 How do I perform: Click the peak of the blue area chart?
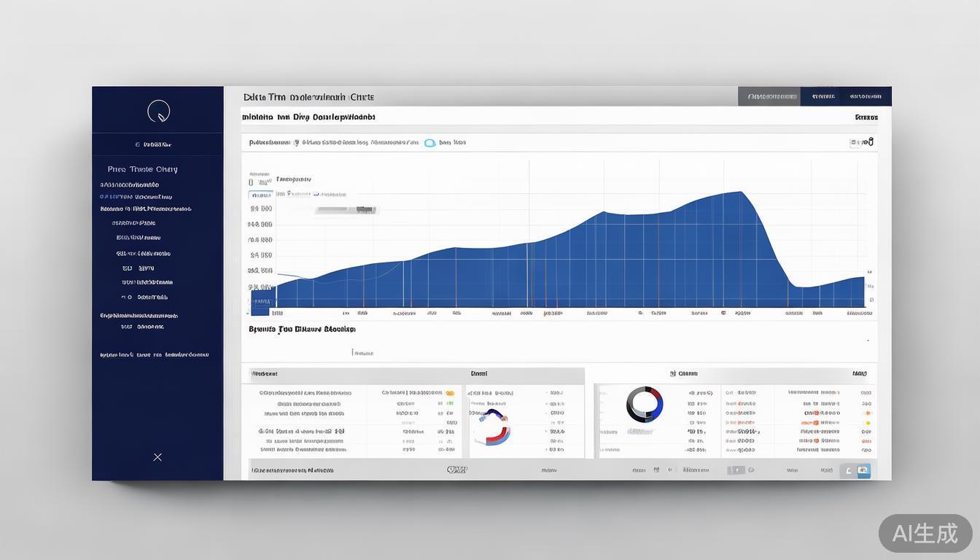tap(741, 192)
